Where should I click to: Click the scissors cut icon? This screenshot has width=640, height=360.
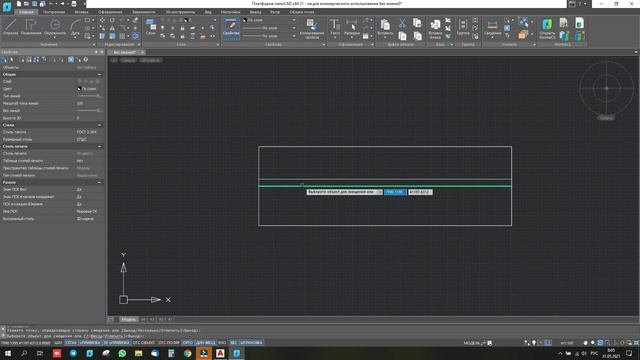[x=402, y=23]
